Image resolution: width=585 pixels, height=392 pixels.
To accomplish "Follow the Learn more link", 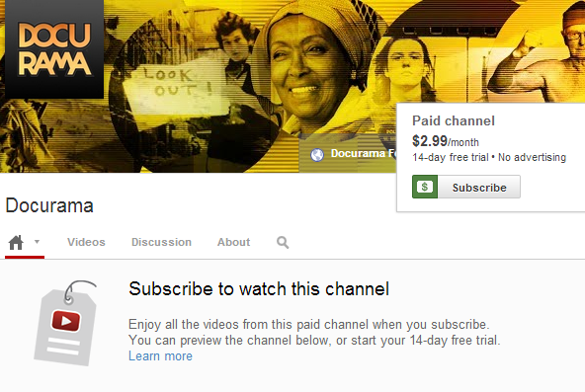I will click(160, 356).
